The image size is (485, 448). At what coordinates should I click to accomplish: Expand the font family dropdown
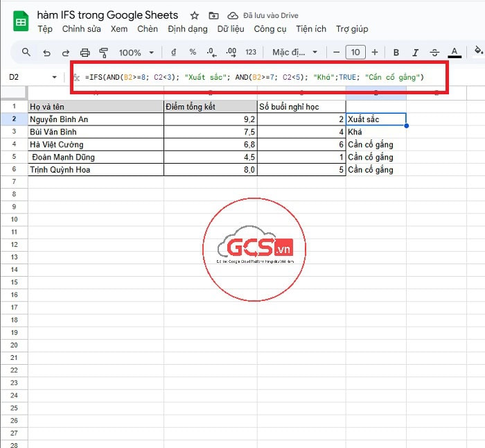(x=294, y=52)
